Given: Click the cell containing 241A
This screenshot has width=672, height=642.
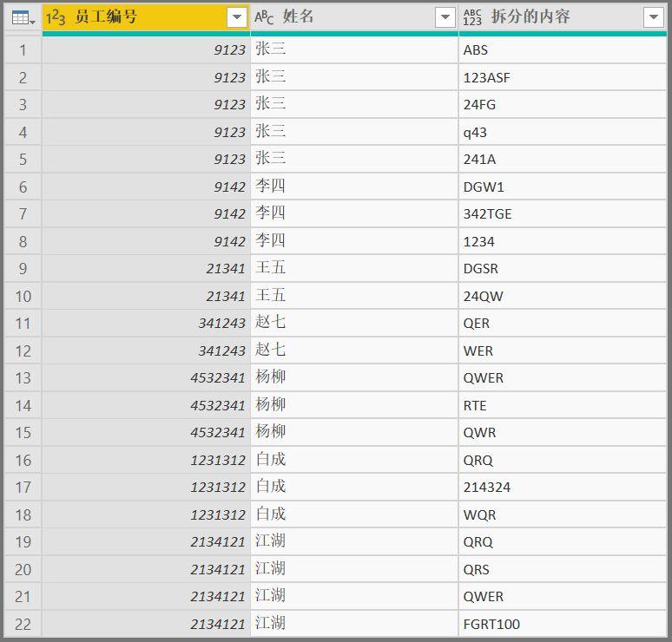Looking at the screenshot, I should [563, 160].
